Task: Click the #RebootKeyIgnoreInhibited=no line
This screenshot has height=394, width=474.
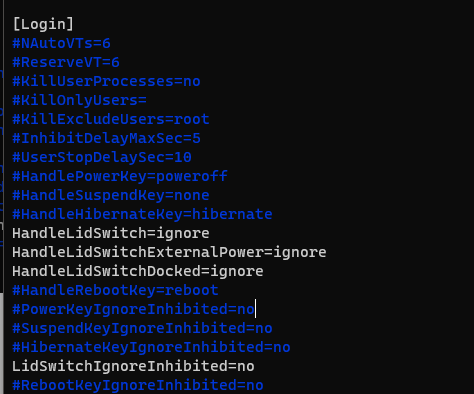Action: [138, 385]
